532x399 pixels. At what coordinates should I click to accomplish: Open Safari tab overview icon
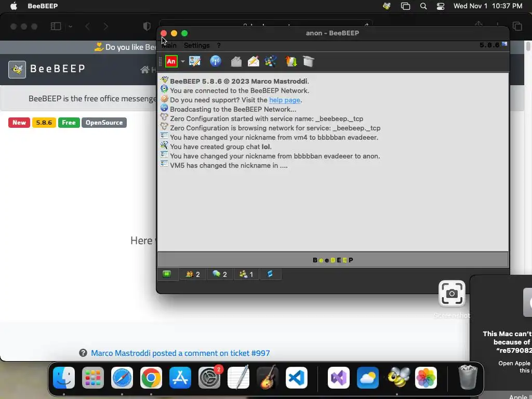(517, 26)
